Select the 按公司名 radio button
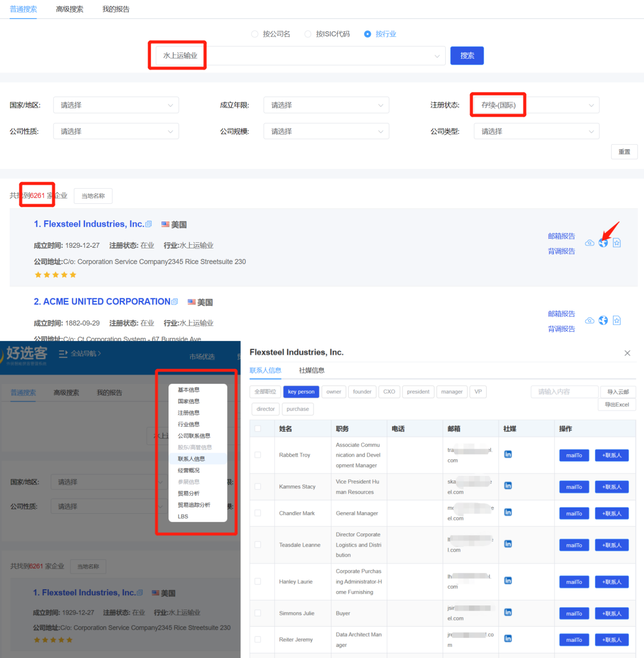 point(254,34)
